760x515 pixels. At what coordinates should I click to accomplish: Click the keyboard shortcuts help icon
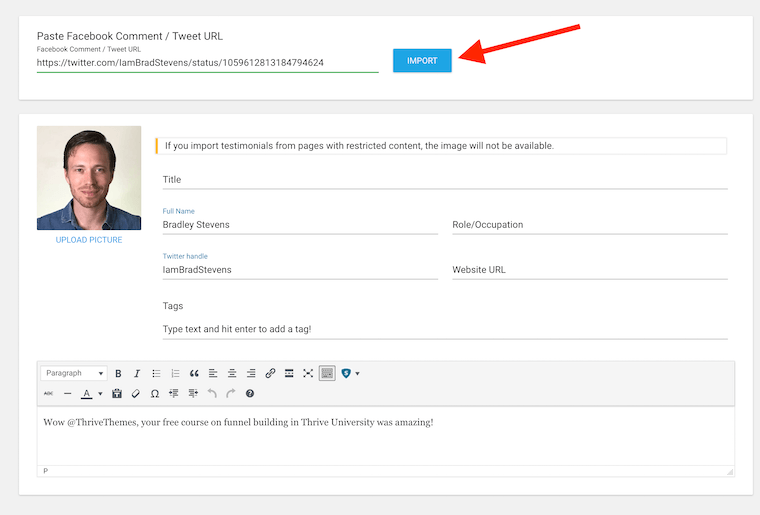tap(250, 393)
